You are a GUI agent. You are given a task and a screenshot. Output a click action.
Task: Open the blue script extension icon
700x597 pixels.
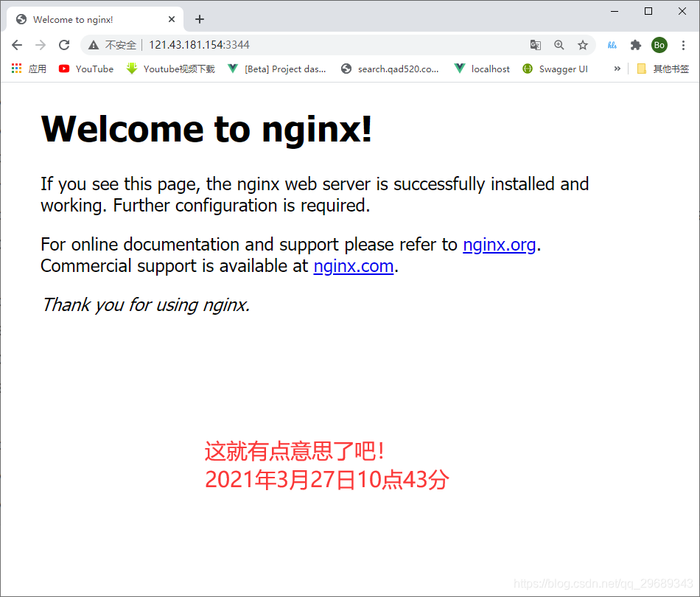(612, 45)
